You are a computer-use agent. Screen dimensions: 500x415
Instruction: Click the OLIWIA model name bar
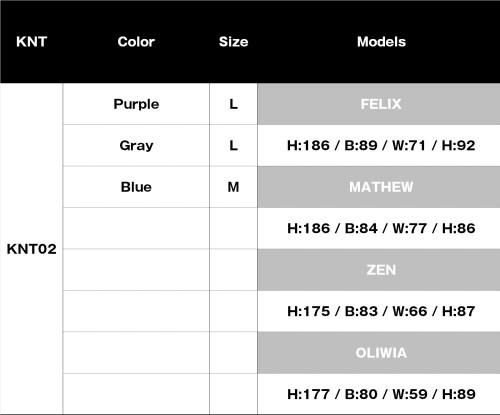click(379, 353)
